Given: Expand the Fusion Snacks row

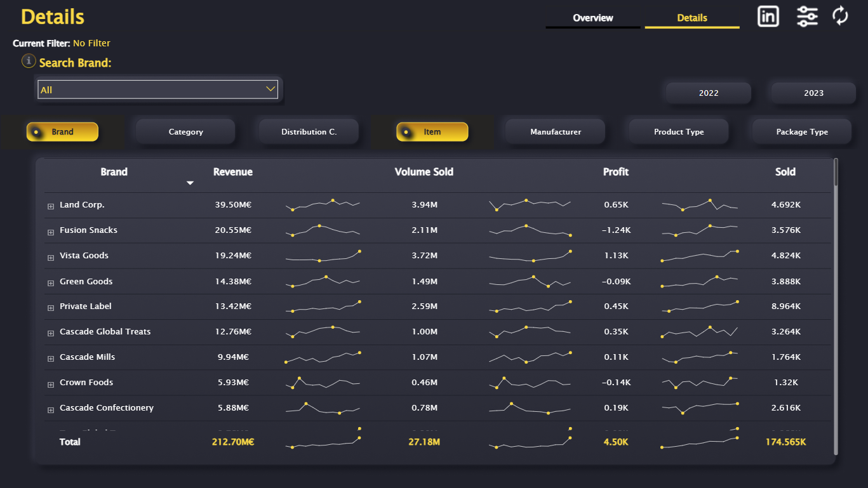Looking at the screenshot, I should point(51,232).
